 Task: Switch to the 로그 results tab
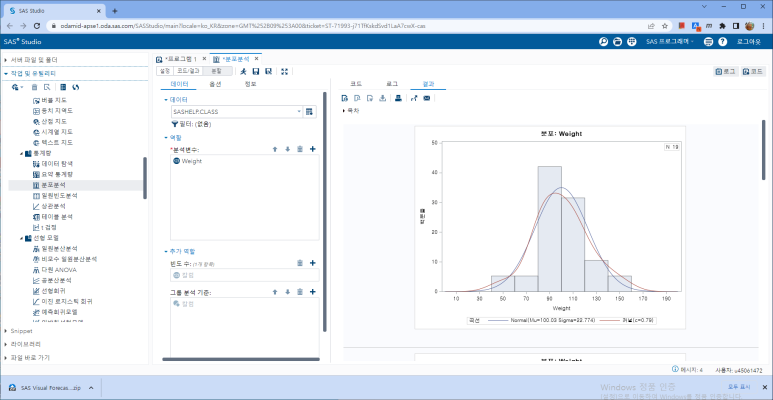[x=392, y=84]
